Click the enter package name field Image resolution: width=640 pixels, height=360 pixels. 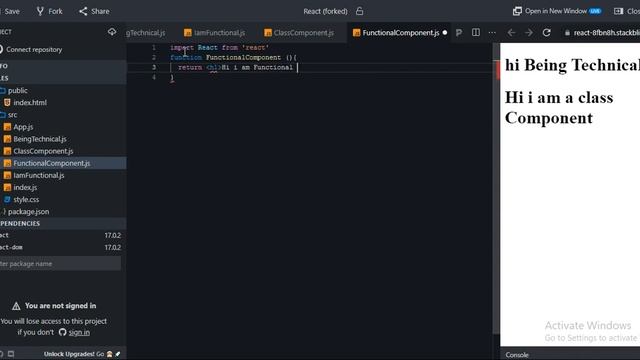click(60, 264)
